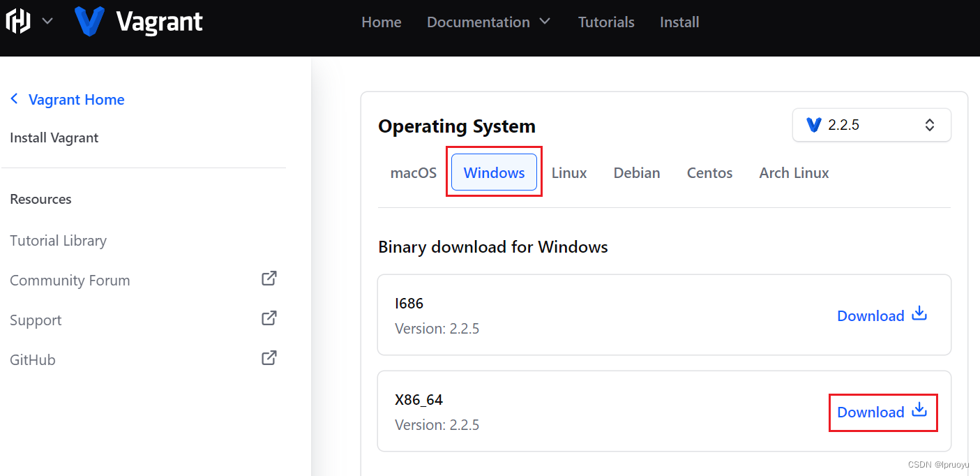
Task: Open the Tutorials nav link
Action: (x=606, y=22)
